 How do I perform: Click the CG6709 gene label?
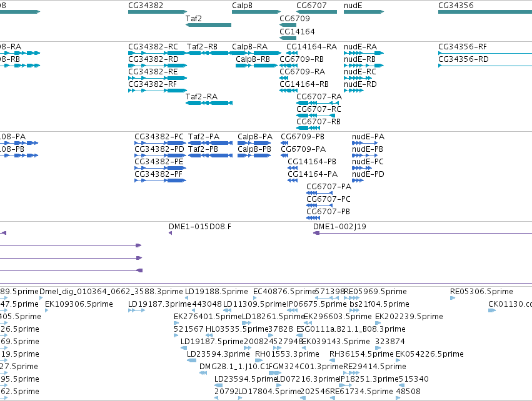point(294,18)
